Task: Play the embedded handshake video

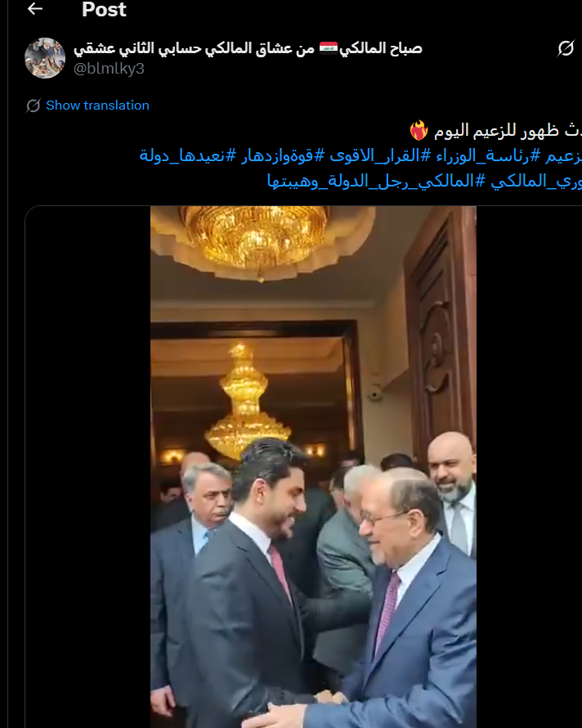Action: click(313, 466)
